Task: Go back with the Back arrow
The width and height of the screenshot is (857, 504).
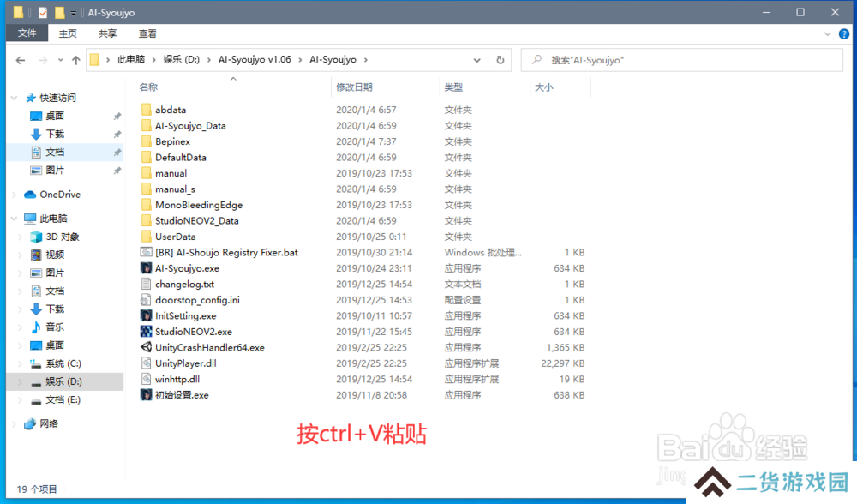Action: 21,60
